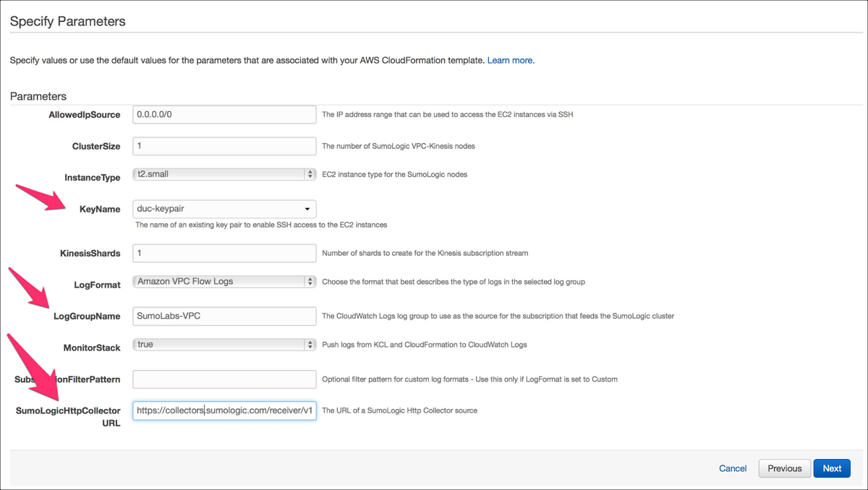Click the LogFormat selector arrows icon
Viewport: 868px width, 490px height.
pyautogui.click(x=310, y=281)
